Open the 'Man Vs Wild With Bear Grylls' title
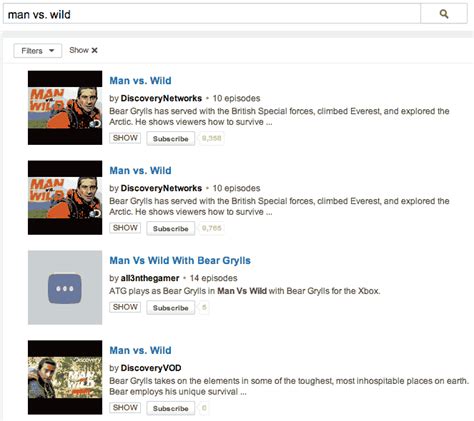This screenshot has height=421, width=474. click(x=180, y=260)
